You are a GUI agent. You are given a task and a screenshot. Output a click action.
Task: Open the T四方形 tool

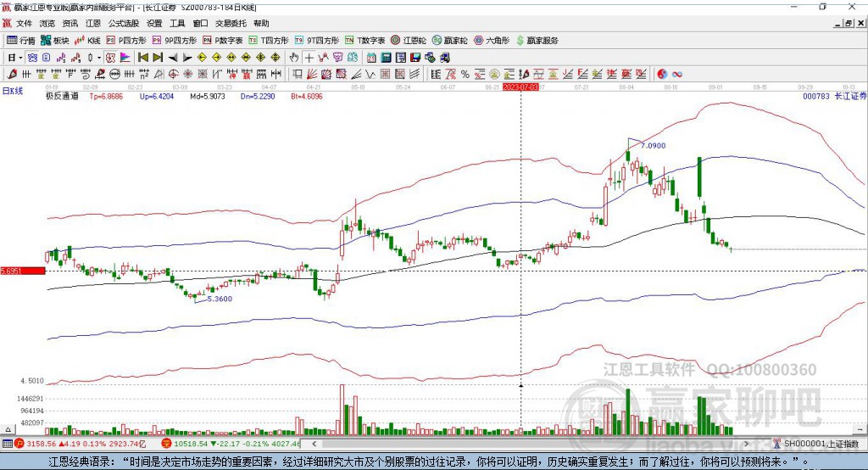[x=269, y=41]
